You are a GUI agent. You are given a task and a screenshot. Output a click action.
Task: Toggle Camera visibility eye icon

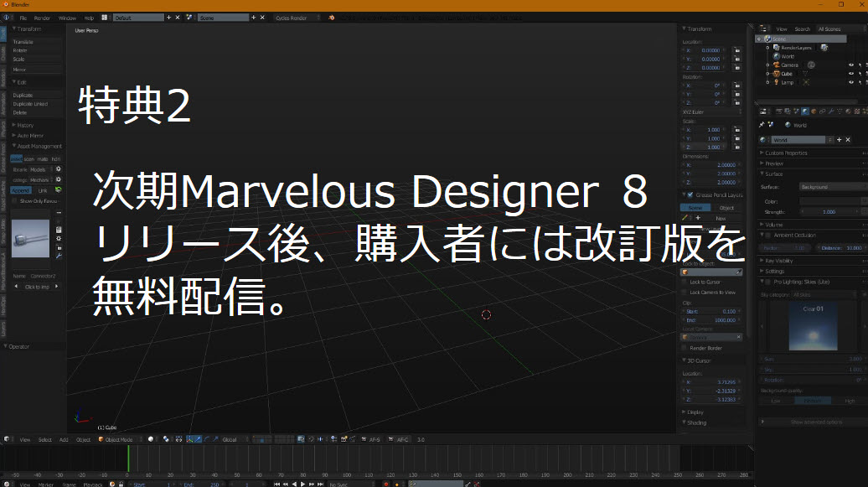pyautogui.click(x=851, y=65)
